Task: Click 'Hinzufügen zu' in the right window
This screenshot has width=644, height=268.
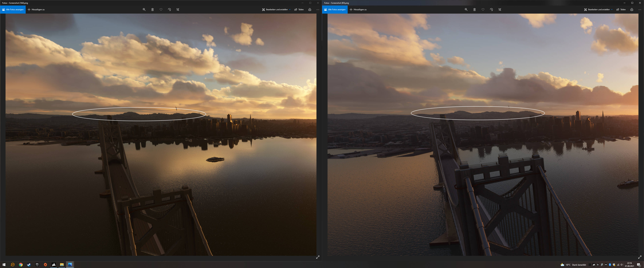Action: point(358,10)
